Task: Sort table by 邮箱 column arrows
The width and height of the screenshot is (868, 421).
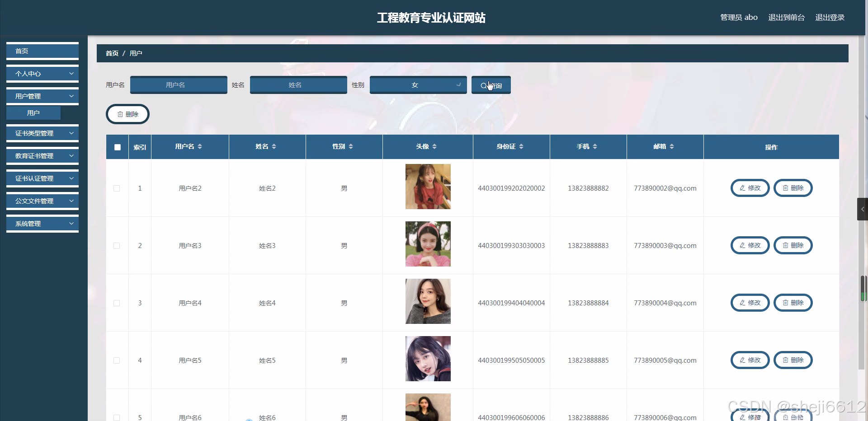Action: (672, 146)
